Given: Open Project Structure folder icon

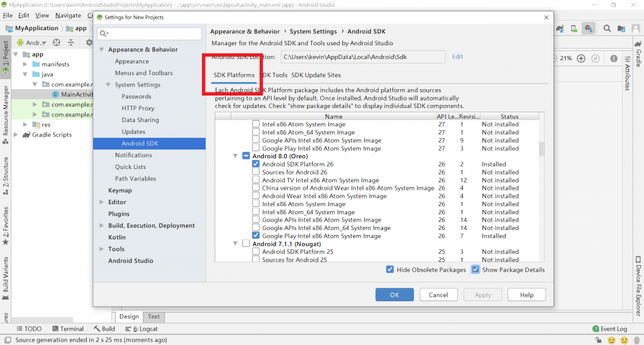Looking at the screenshot, I should tap(621, 28).
